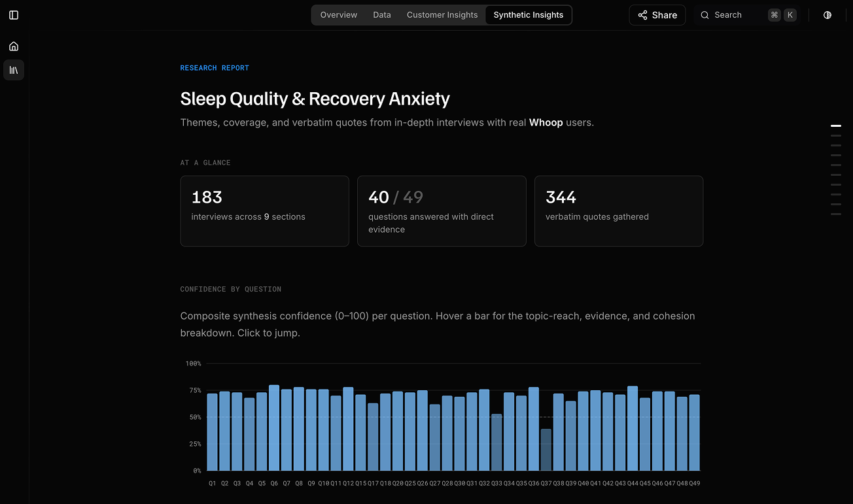Jump to Q33 via its short bar

click(496, 442)
